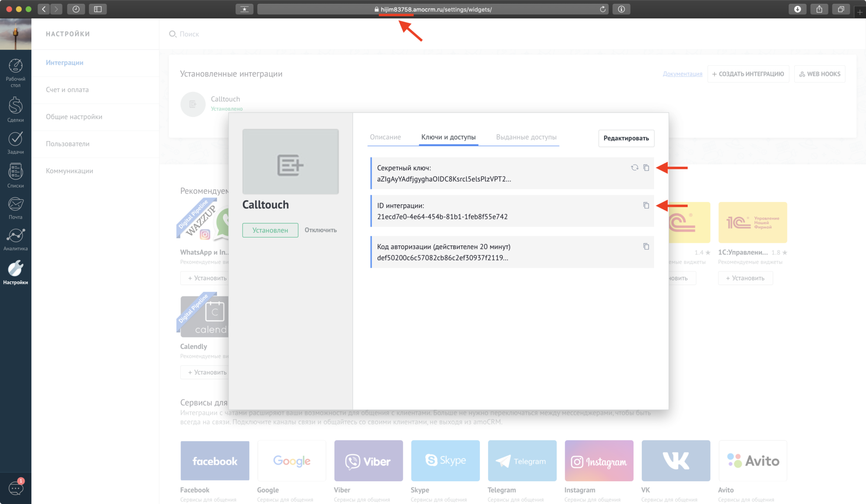Go back with browser back arrow
The image size is (866, 504).
point(44,9)
